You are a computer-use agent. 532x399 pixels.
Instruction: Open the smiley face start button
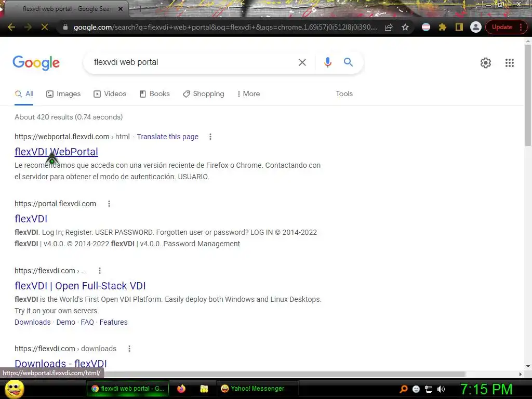coord(15,389)
